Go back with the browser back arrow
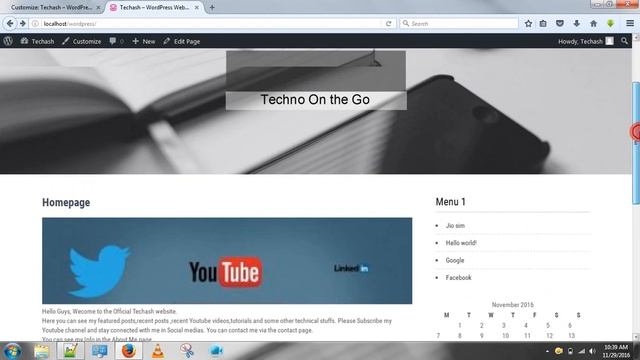640x360 pixels. 10,24
